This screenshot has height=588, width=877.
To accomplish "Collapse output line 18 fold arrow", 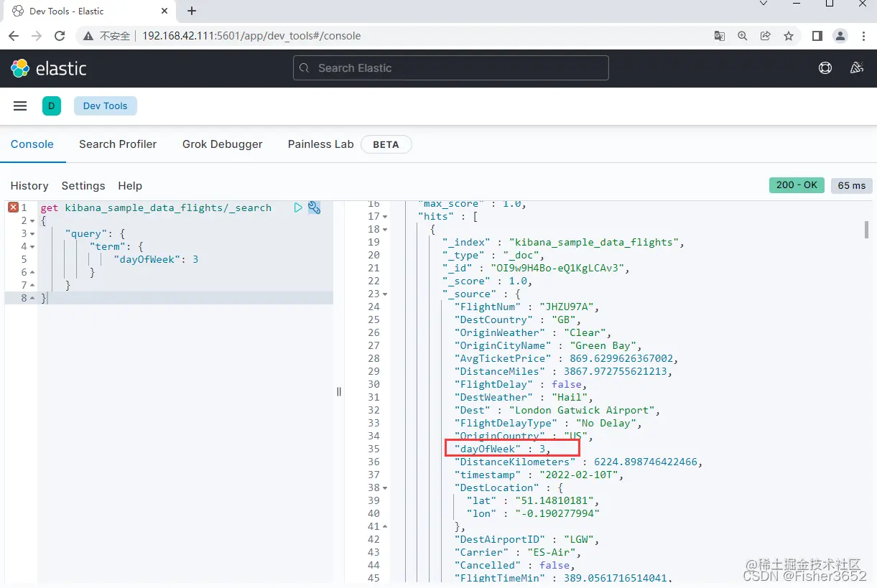I will click(385, 230).
